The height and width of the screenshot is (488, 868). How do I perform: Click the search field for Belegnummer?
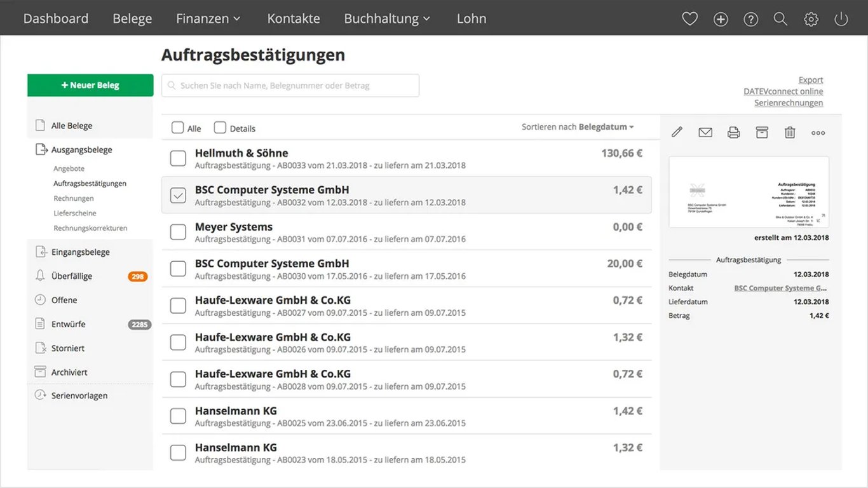[x=290, y=85]
